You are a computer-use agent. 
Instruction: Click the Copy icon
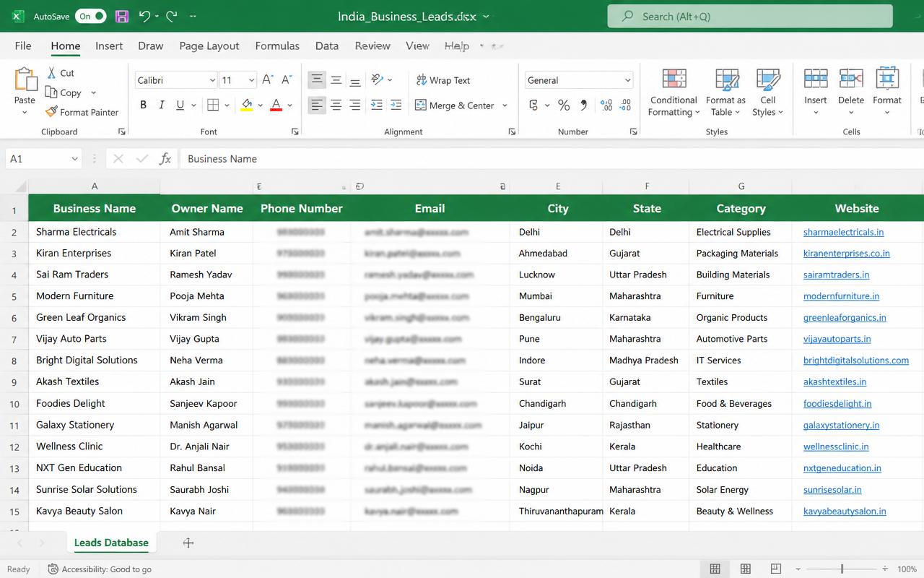[x=51, y=92]
